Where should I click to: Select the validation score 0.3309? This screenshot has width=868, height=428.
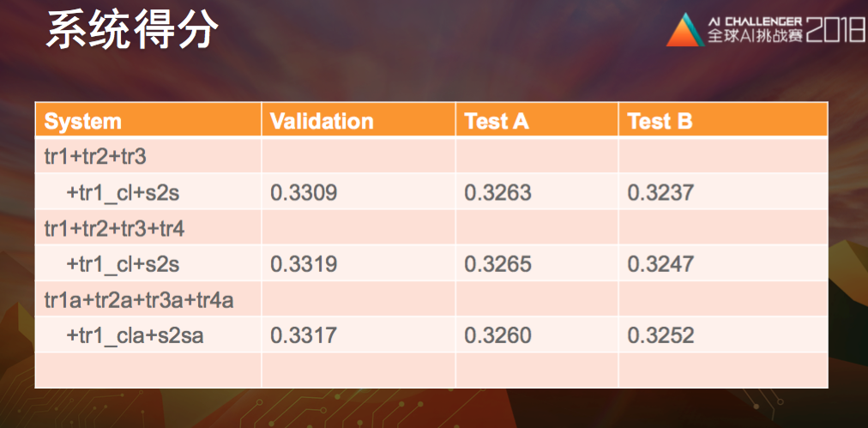pos(304,193)
